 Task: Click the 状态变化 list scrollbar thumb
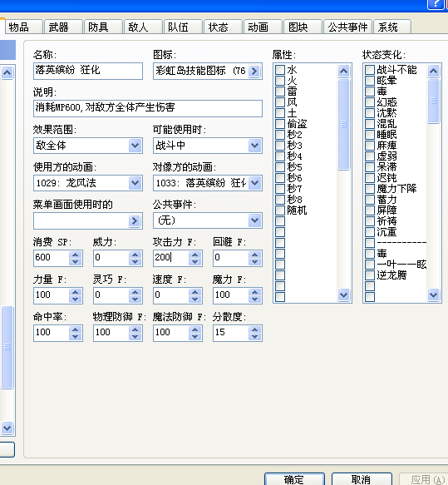[x=434, y=101]
